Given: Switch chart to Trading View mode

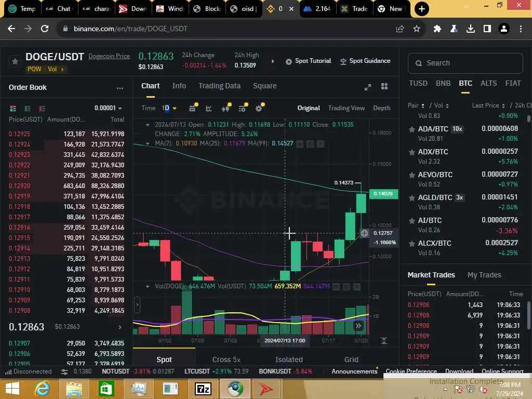Looking at the screenshot, I should pos(346,108).
